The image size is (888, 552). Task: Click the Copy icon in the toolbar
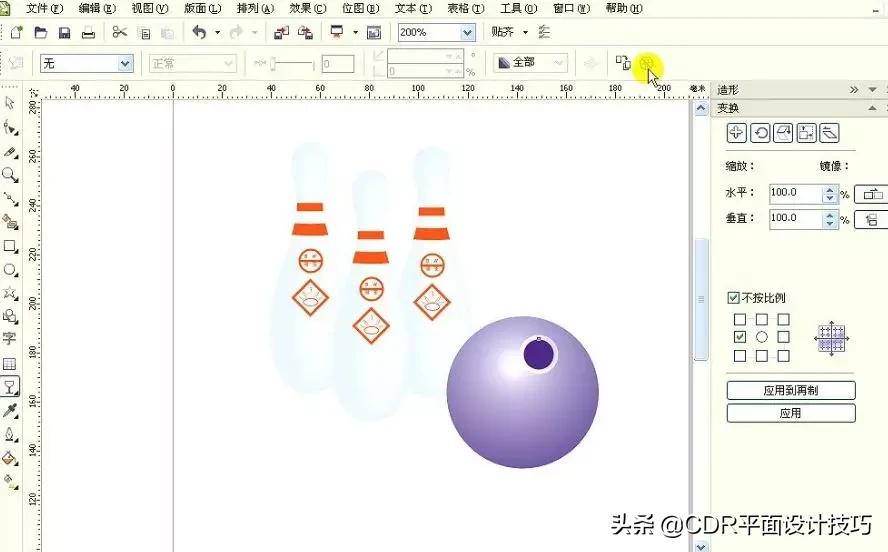[x=144, y=33]
